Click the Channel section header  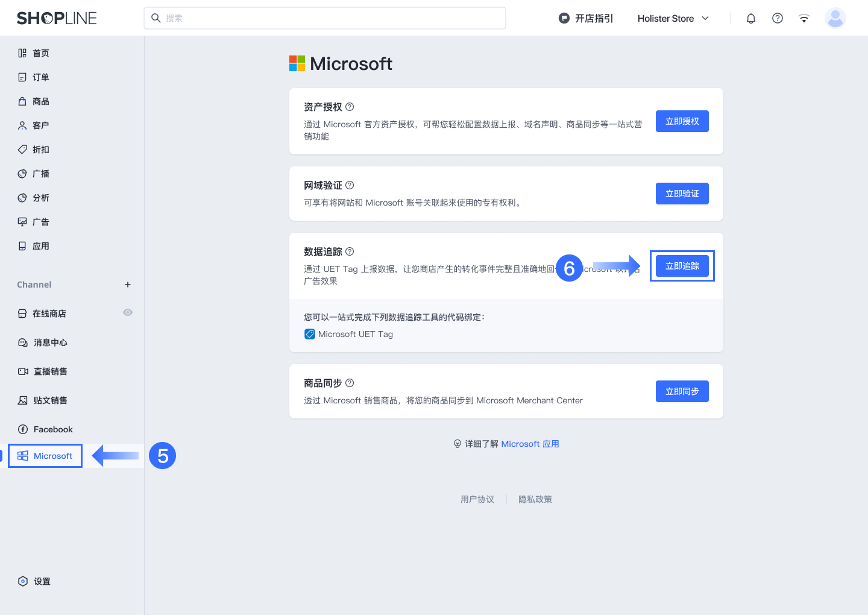(x=34, y=285)
